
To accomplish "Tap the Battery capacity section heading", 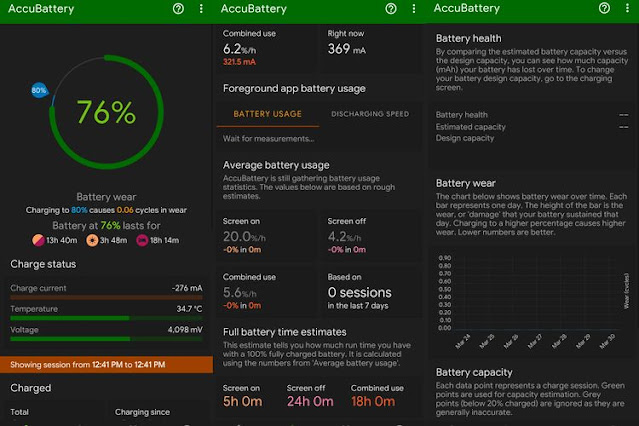I will tap(474, 372).
